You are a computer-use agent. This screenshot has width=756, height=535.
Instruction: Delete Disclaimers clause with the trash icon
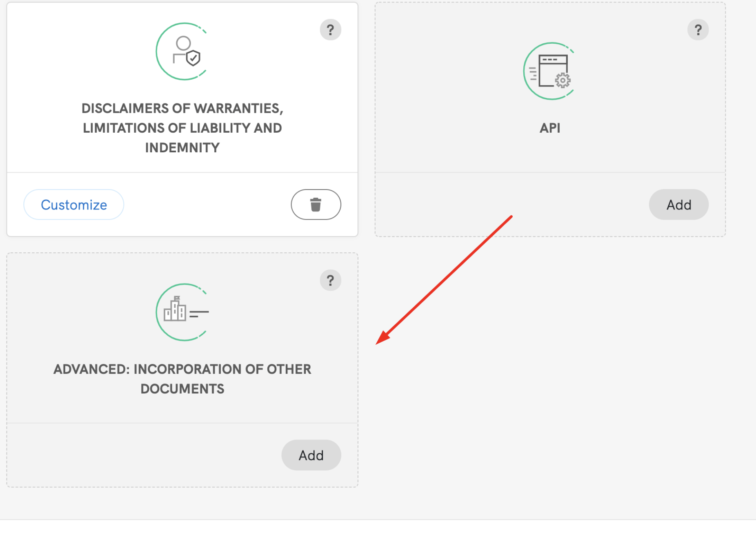point(316,205)
